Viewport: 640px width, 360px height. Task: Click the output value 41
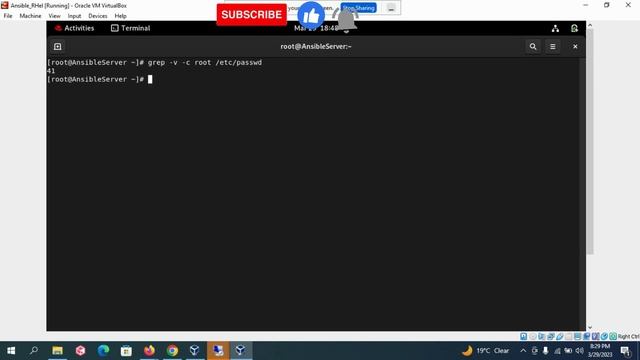(51, 71)
